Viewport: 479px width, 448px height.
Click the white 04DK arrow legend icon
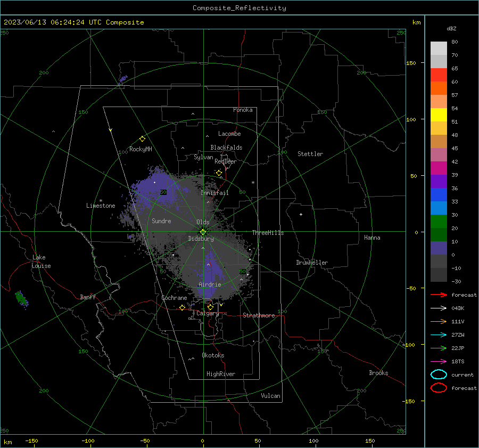click(439, 308)
